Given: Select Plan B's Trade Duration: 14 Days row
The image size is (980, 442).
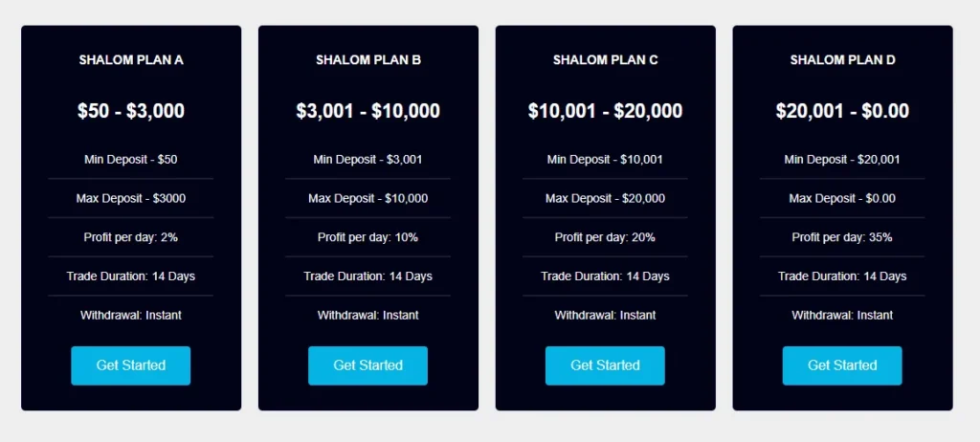Looking at the screenshot, I should pos(368,276).
